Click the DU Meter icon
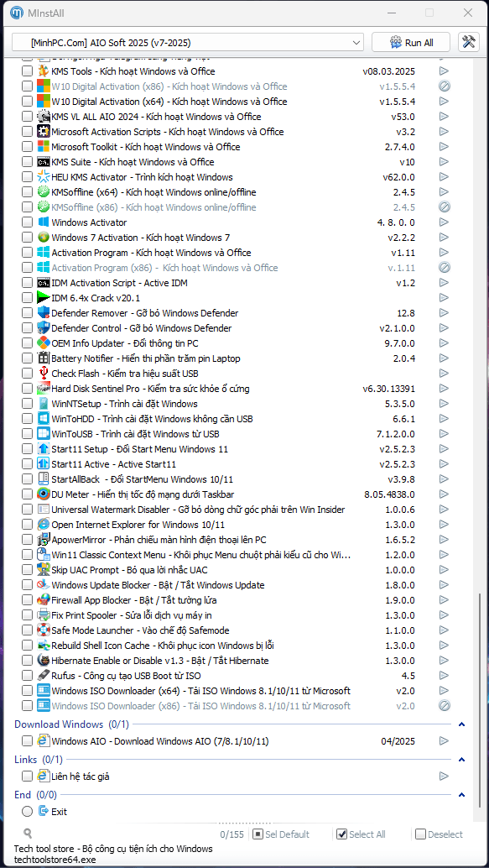 [x=43, y=494]
